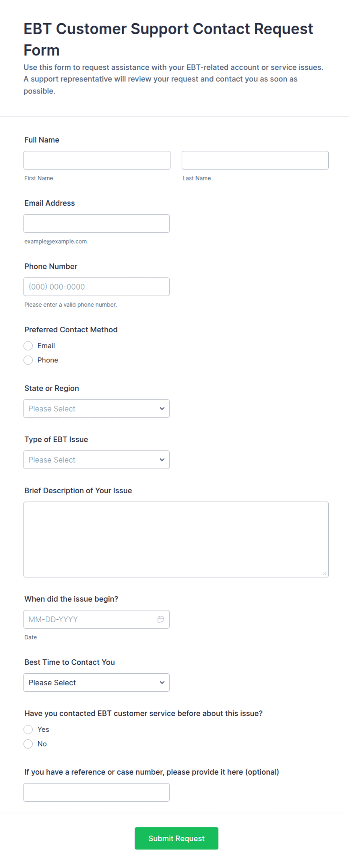This screenshot has width=349, height=868.
Task: Click the MM-DD-YYYY date input
Action: (x=96, y=619)
